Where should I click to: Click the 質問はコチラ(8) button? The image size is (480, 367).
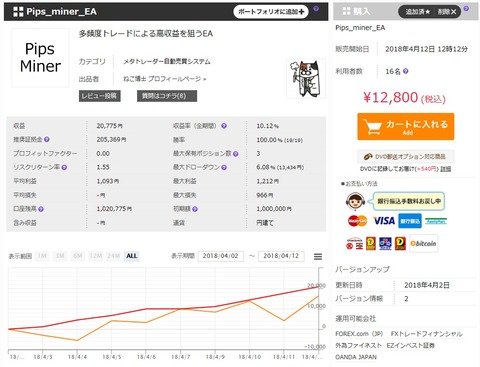[167, 96]
